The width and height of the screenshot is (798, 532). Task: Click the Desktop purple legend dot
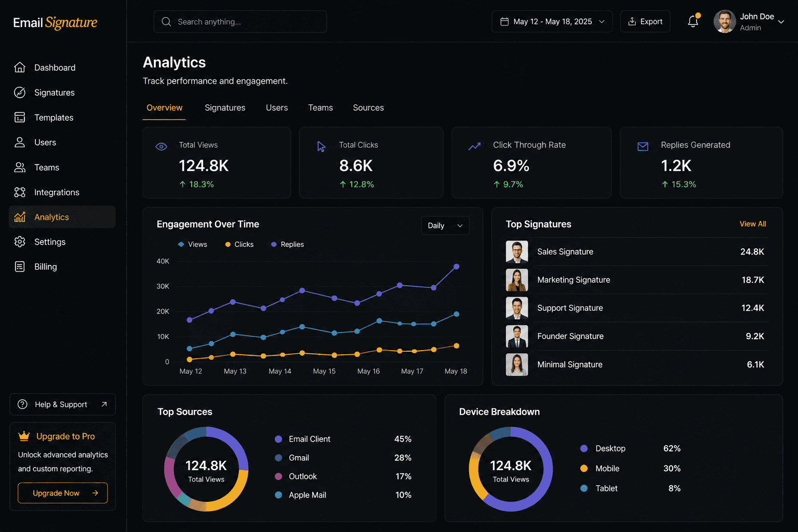(x=584, y=448)
